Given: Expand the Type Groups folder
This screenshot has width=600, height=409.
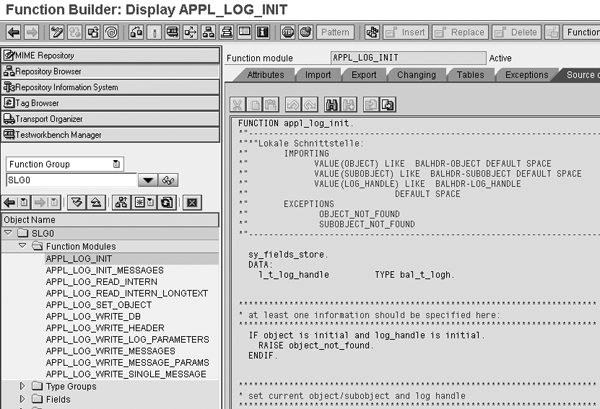Looking at the screenshot, I should (x=23, y=386).
